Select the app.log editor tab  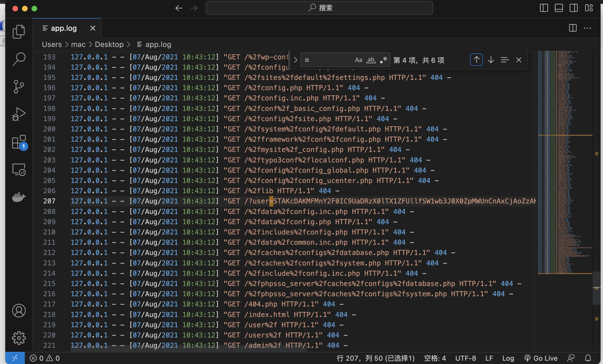click(67, 28)
